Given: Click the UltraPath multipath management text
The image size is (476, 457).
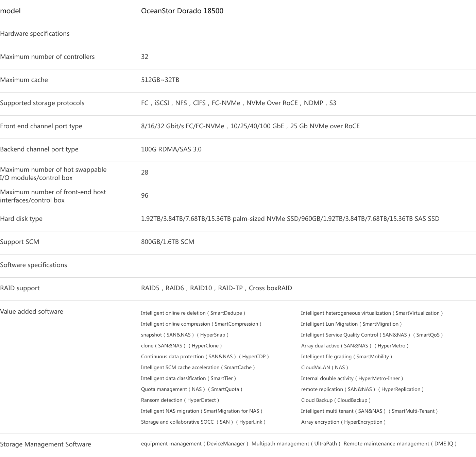Looking at the screenshot, I should pos(295,444).
